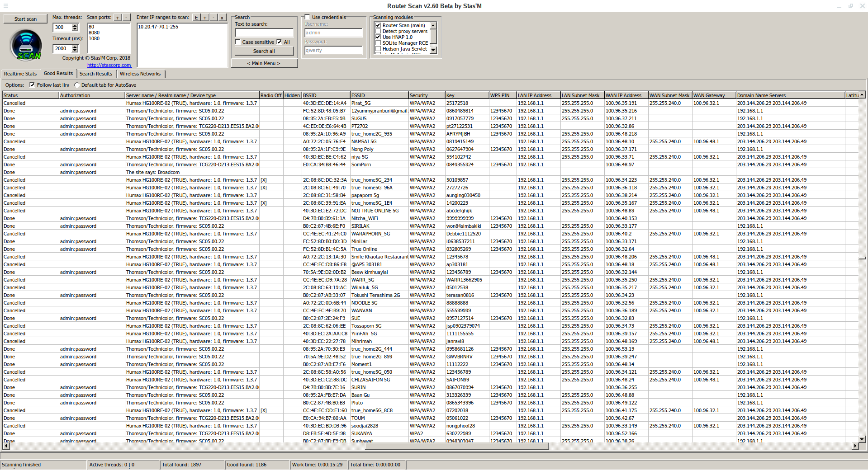Image resolution: width=868 pixels, height=470 pixels.
Task: Enable the Detect proxy servers module
Action: point(378,31)
